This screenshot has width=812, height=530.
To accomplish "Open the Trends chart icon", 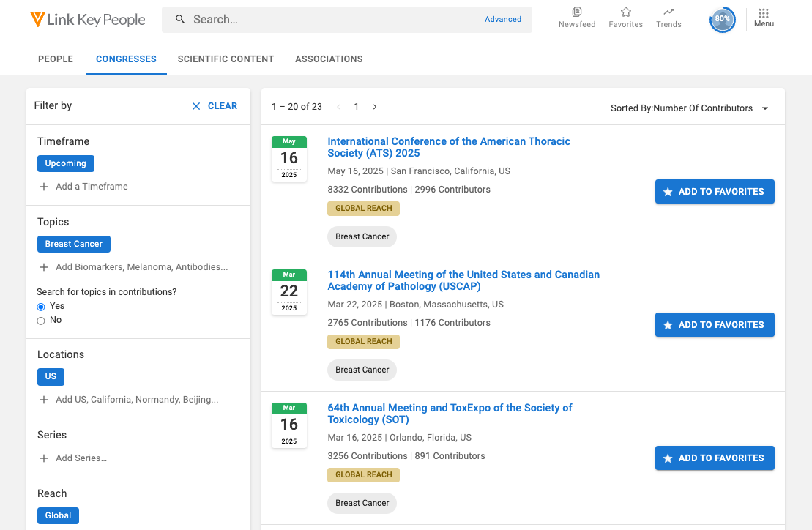I will 668,12.
